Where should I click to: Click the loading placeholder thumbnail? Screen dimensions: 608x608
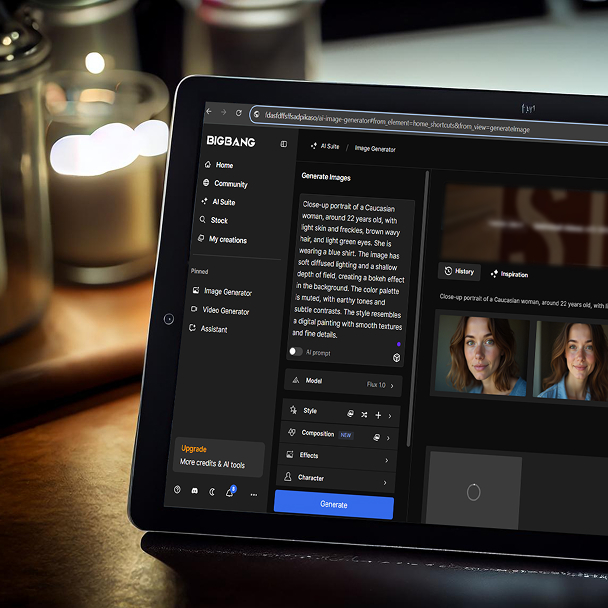click(474, 492)
